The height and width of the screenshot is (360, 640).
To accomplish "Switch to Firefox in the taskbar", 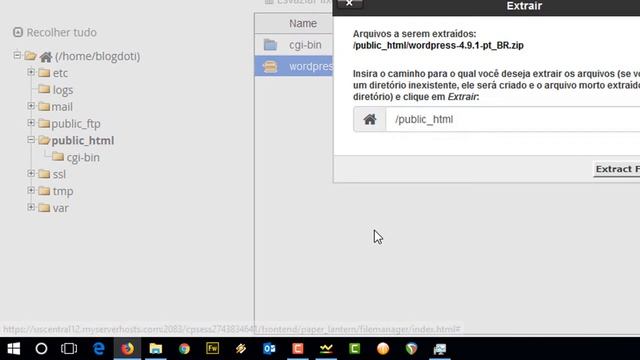I will [127, 349].
